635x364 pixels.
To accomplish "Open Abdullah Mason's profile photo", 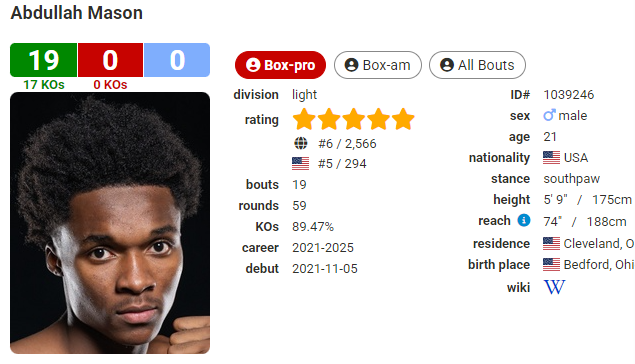I will 110,223.
